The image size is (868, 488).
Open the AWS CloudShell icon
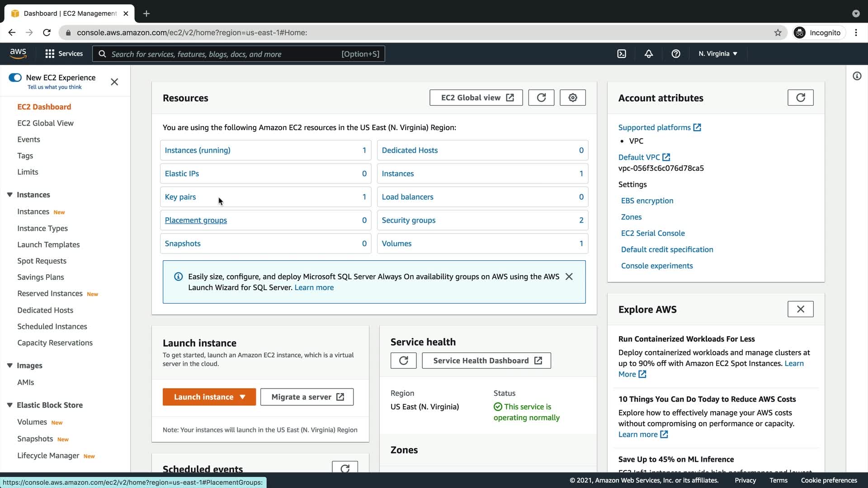pos(622,54)
